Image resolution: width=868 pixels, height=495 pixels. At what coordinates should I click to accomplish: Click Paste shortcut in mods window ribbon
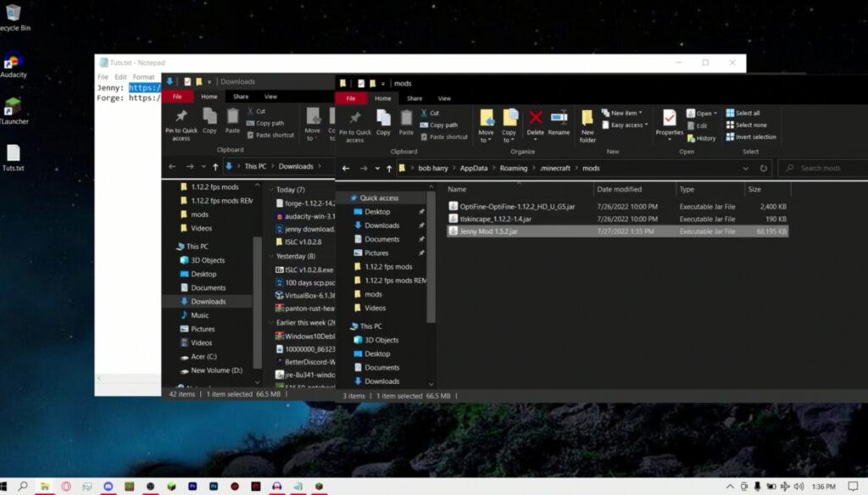point(443,136)
